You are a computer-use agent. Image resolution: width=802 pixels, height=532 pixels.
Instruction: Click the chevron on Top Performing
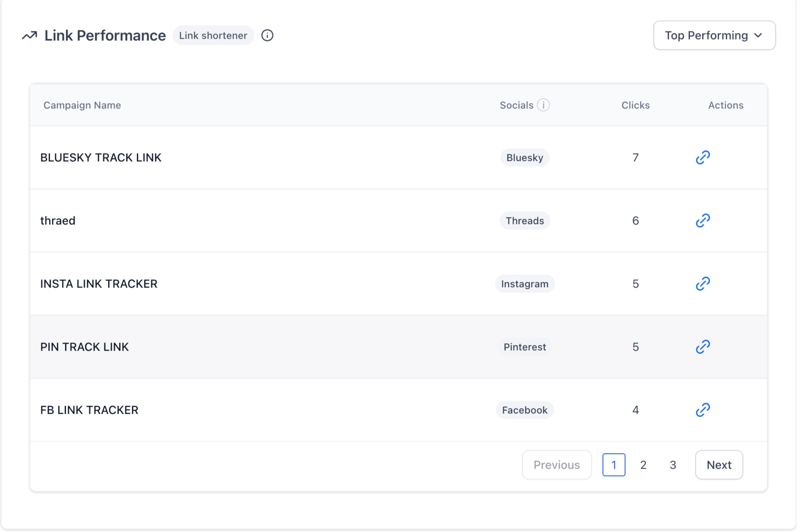point(758,36)
